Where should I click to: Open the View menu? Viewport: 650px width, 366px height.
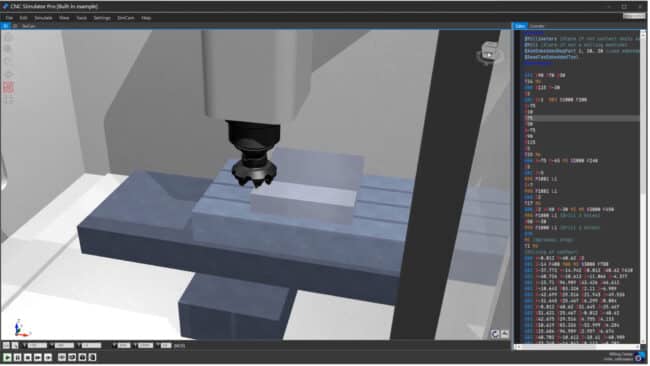click(x=64, y=18)
